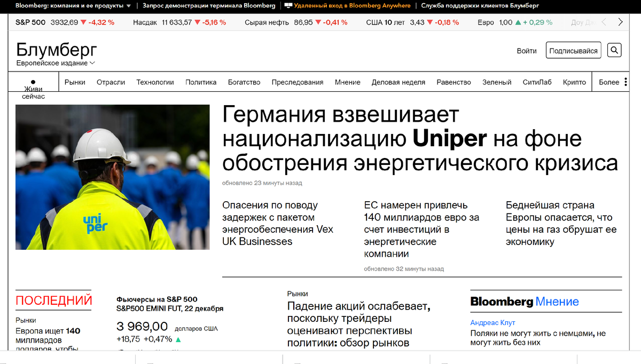This screenshot has width=641, height=364.
Task: Click the Евро ticker quote
Action: (515, 22)
